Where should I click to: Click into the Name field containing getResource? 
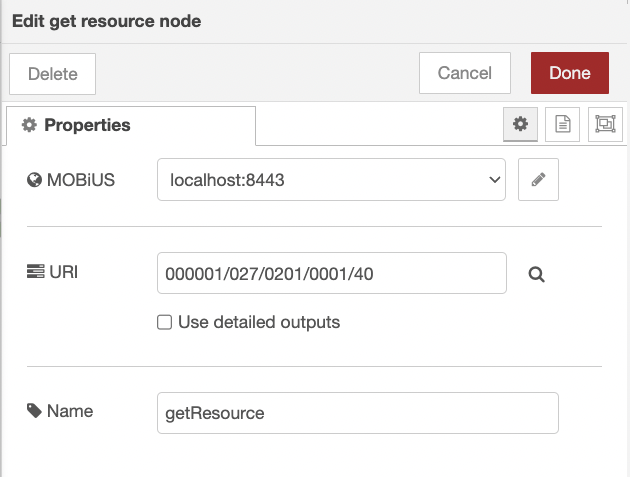click(357, 412)
